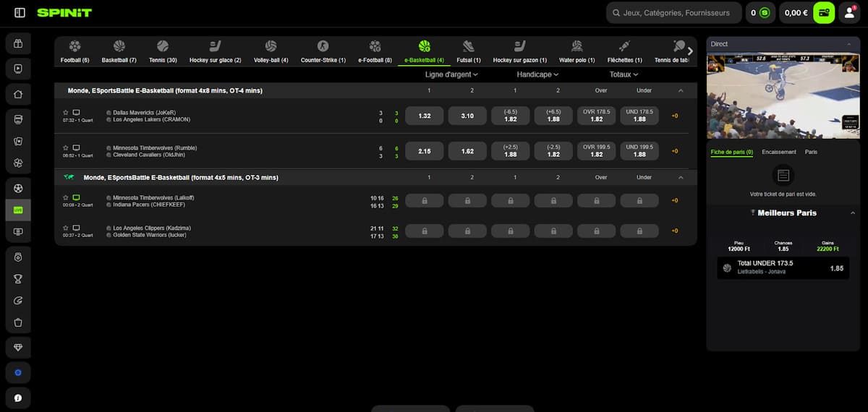The height and width of the screenshot is (412, 868).
Task: Open the info icon at the sidebar bottom
Action: [18, 398]
